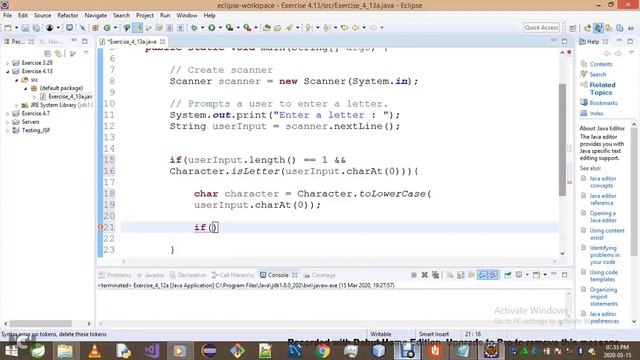Switch to the Problems tab
The image size is (640, 360).
coord(115,275)
